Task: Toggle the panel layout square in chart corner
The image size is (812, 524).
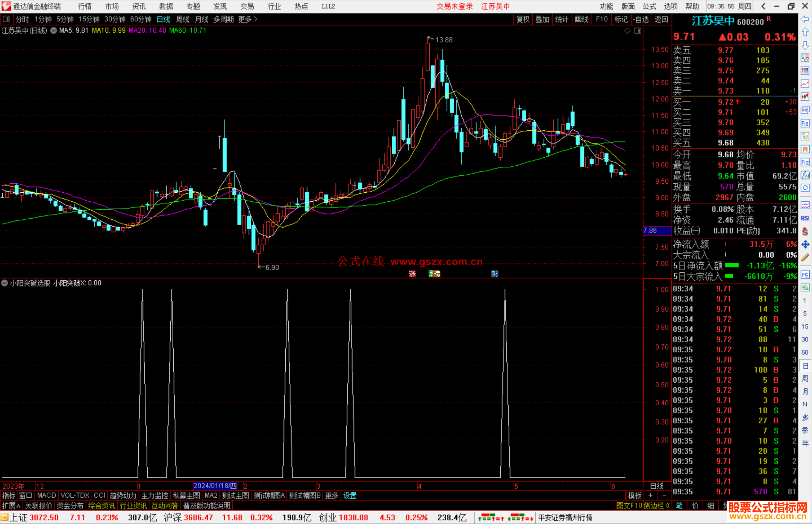Action: coord(638,31)
